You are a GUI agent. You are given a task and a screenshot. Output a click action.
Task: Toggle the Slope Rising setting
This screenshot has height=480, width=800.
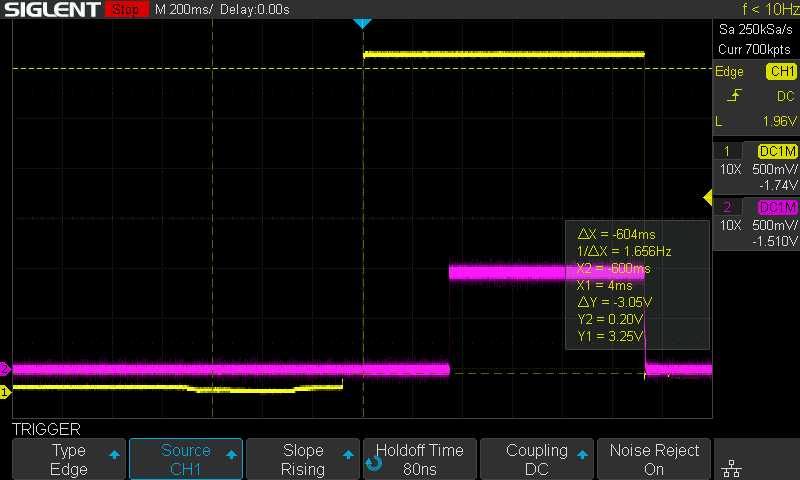[x=303, y=459]
